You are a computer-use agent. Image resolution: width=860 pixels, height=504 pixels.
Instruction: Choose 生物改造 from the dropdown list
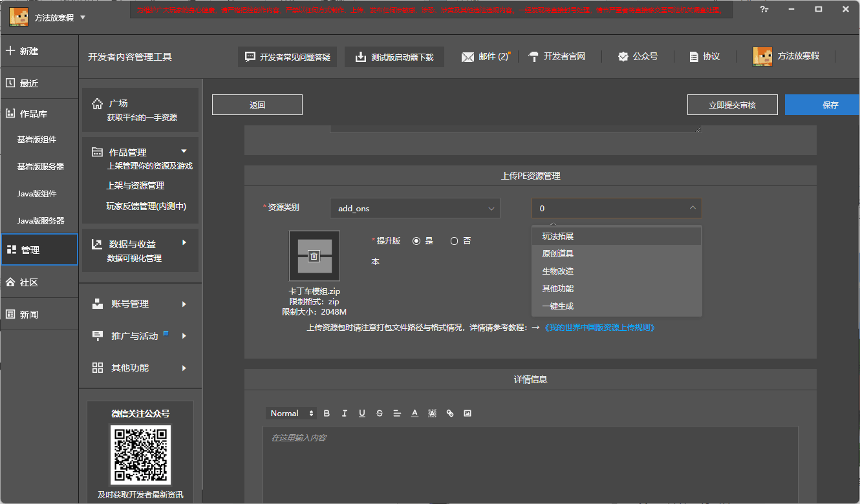point(616,271)
